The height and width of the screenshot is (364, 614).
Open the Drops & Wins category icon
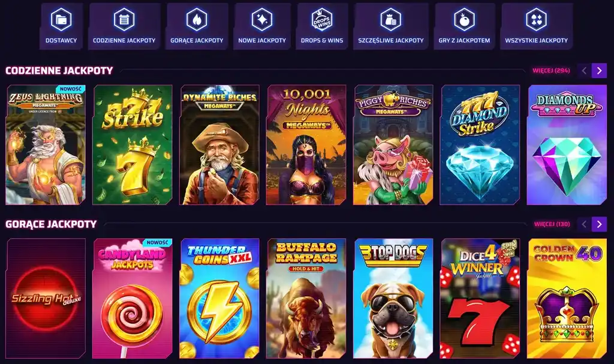coord(322,19)
